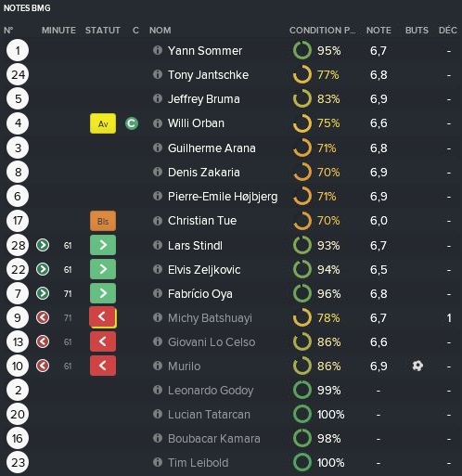Open info icon beside Willi Orban
Screen dimensions: 462x476
158,123
